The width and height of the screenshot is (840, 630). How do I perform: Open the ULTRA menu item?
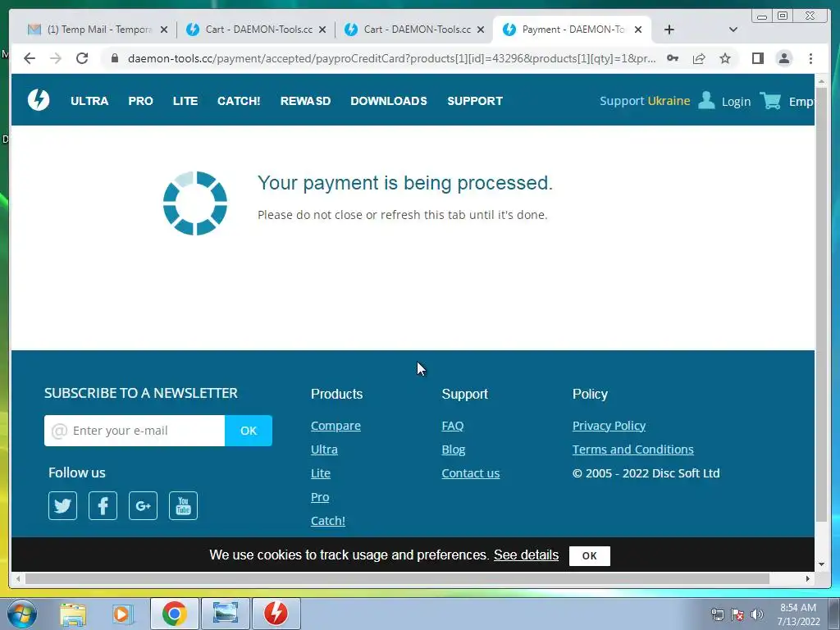pyautogui.click(x=89, y=101)
